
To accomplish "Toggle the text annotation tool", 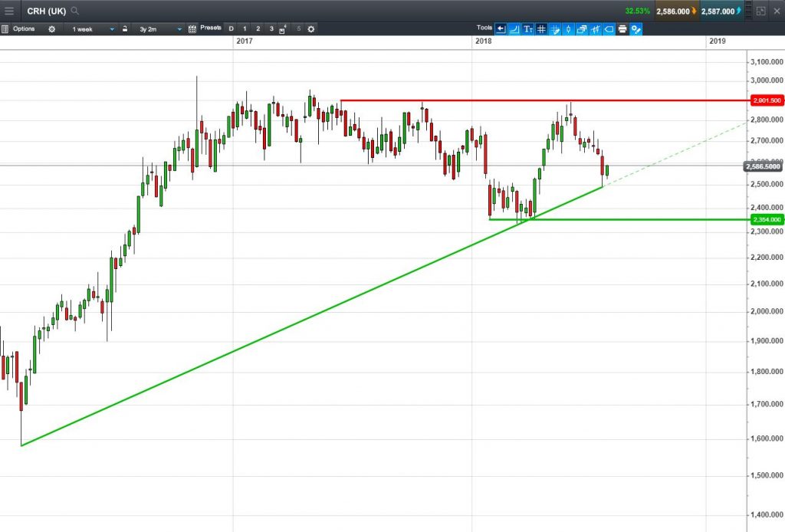I will point(527,29).
